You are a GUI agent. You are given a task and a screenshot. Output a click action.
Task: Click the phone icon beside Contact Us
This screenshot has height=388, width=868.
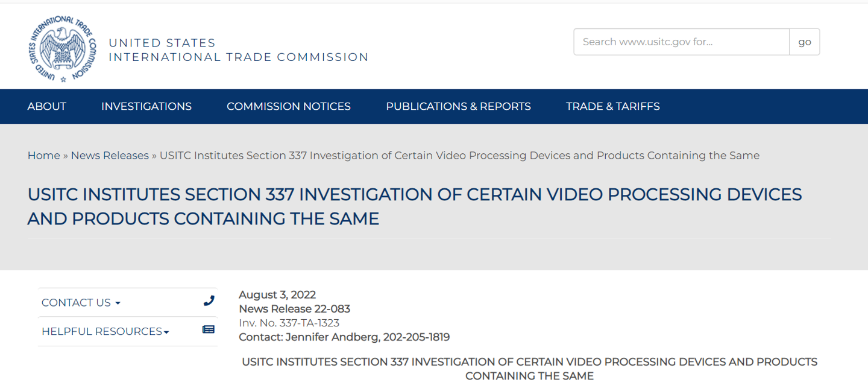(x=209, y=301)
